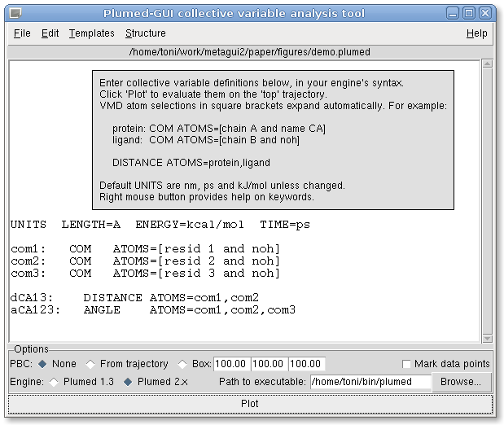Click the first Box dimension field
The width and height of the screenshot is (504, 425).
(x=232, y=364)
